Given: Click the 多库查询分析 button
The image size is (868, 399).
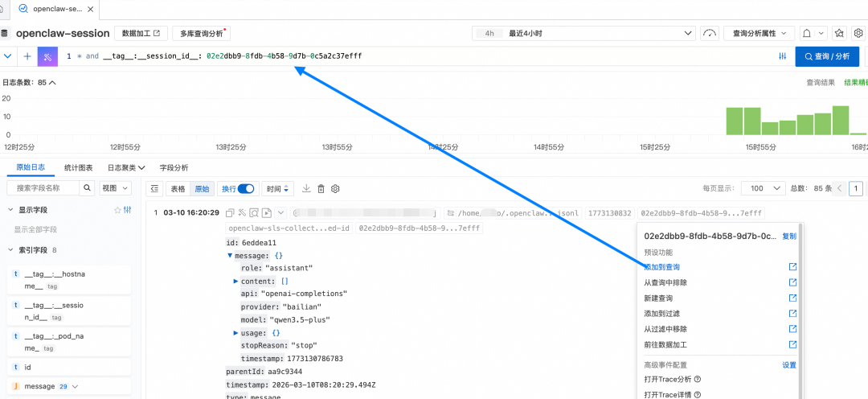Looking at the screenshot, I should [x=202, y=33].
